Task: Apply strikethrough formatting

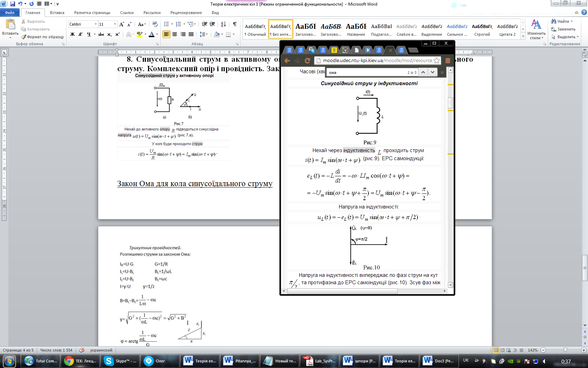Action: [x=101, y=34]
